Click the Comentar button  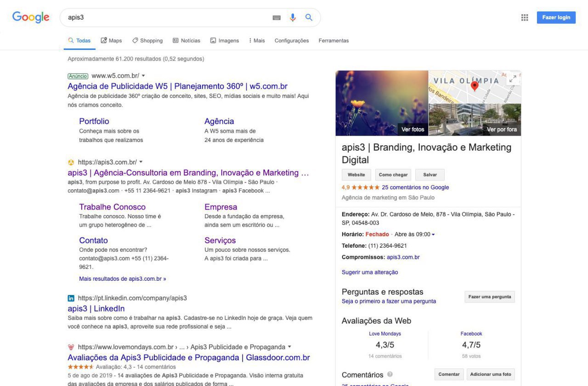(x=449, y=374)
